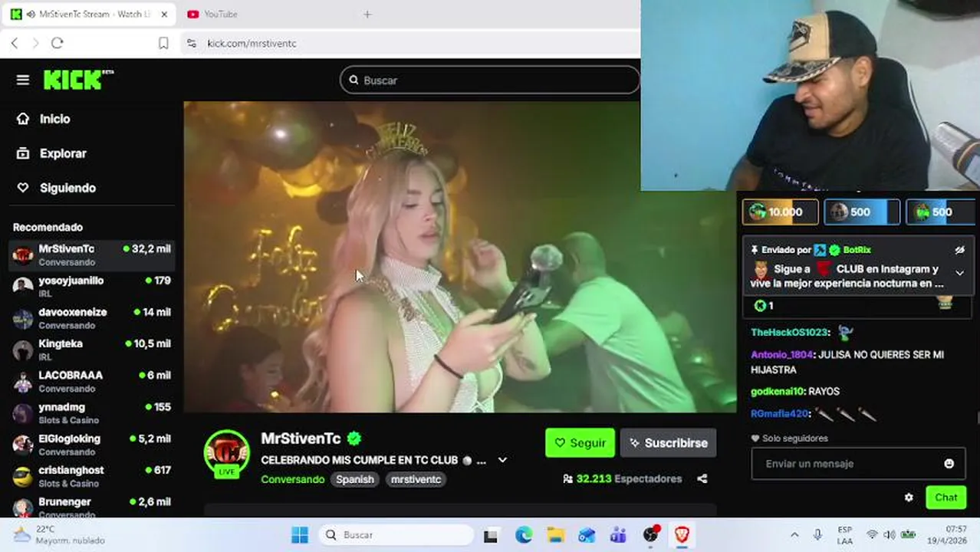
Task: Click the Brave browser taskbar icon
Action: click(682, 534)
